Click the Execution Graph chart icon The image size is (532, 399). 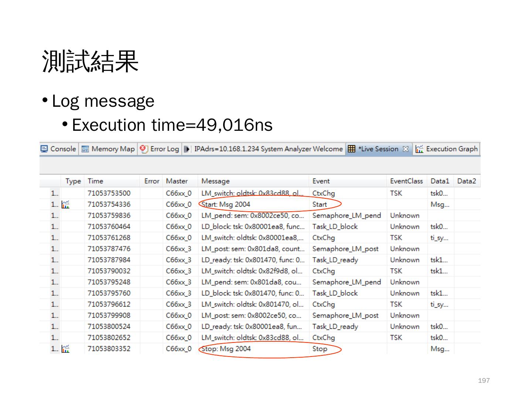(x=419, y=149)
